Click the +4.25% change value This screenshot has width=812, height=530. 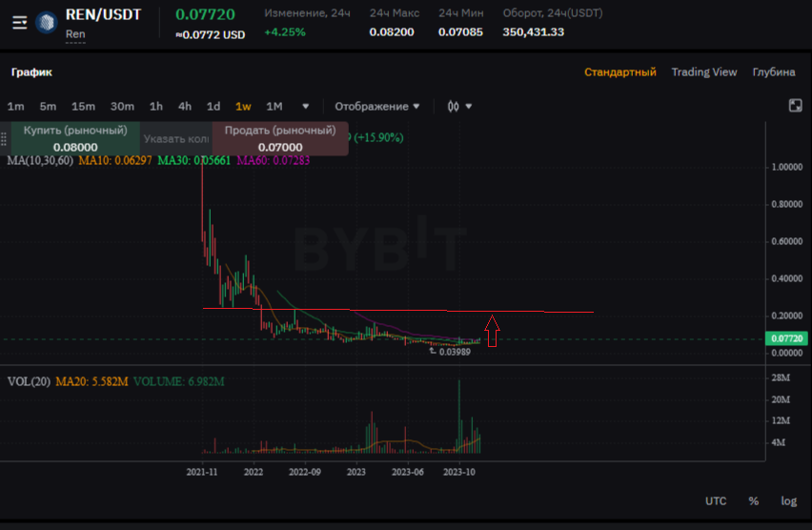tap(285, 32)
